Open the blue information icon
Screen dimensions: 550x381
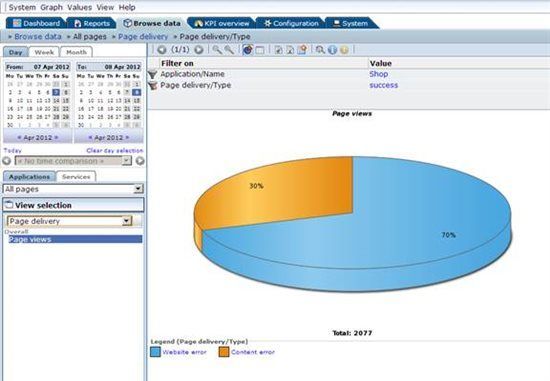[x=332, y=50]
